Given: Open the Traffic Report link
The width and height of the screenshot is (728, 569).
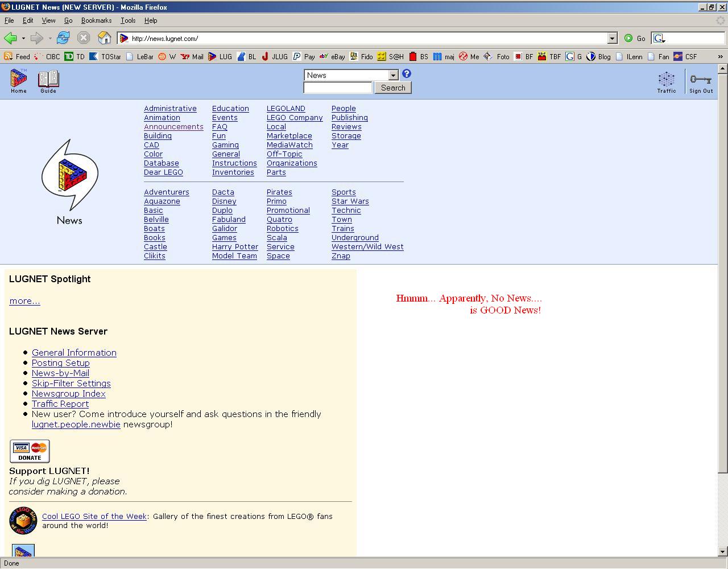Looking at the screenshot, I should (60, 404).
